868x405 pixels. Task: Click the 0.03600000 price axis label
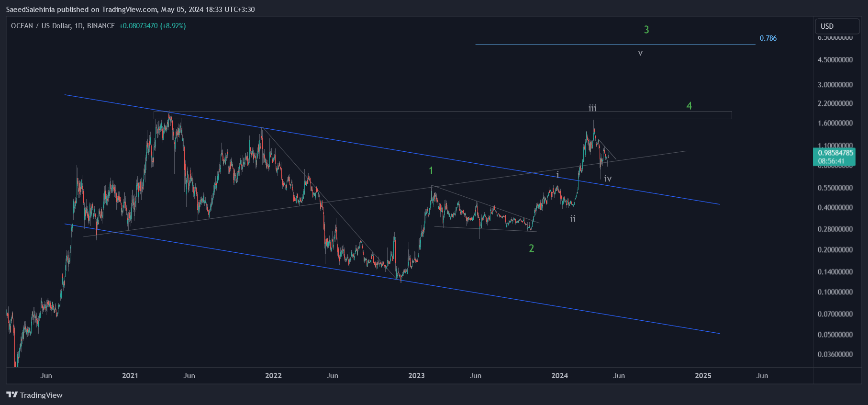click(x=835, y=354)
